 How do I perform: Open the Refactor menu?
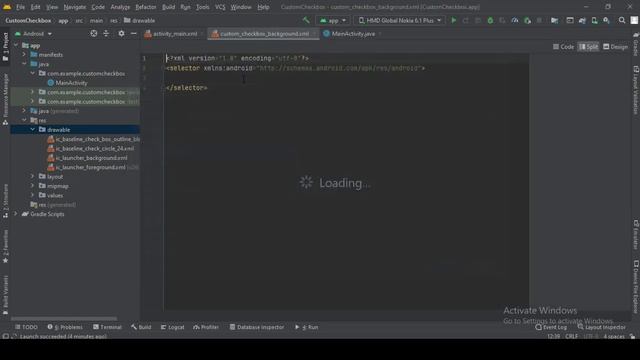146,7
